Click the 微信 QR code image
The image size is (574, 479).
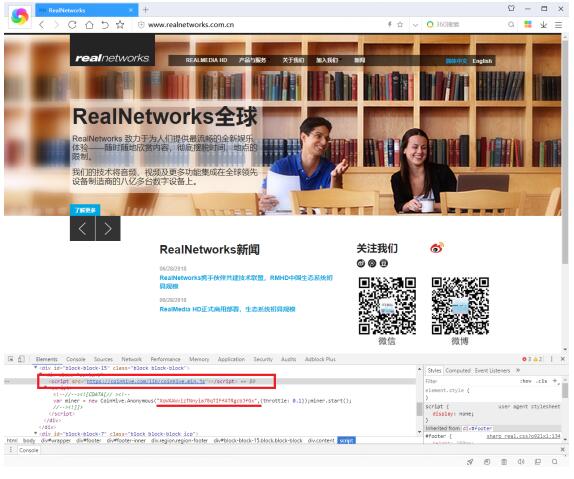[x=387, y=306]
